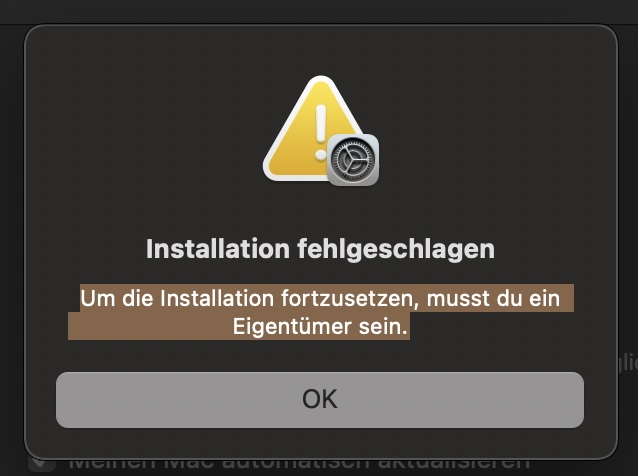
Task: Click the highlighted line starting 'Um die Installation'
Action: click(320, 298)
